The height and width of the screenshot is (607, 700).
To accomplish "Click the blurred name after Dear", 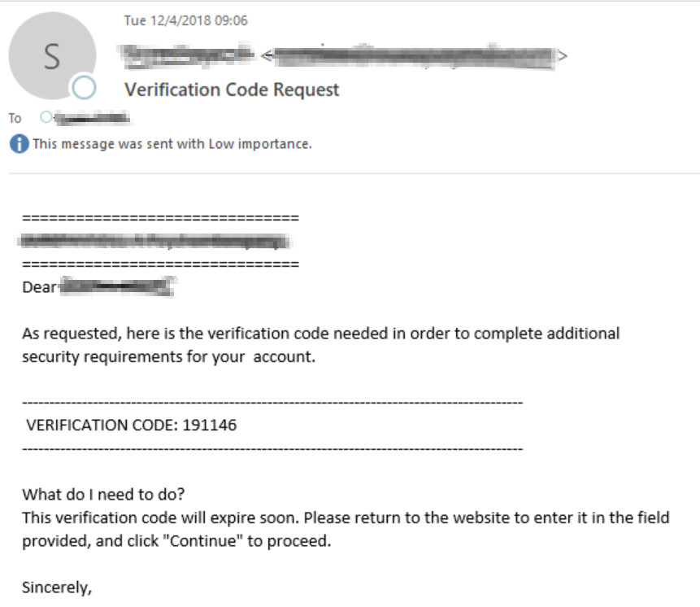I will point(117,286).
